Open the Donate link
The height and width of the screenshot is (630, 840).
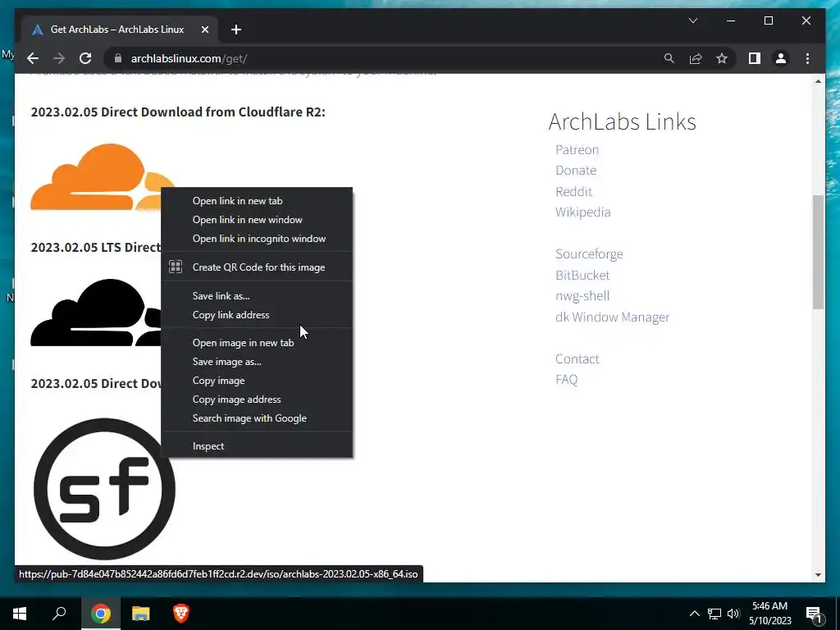pos(576,171)
